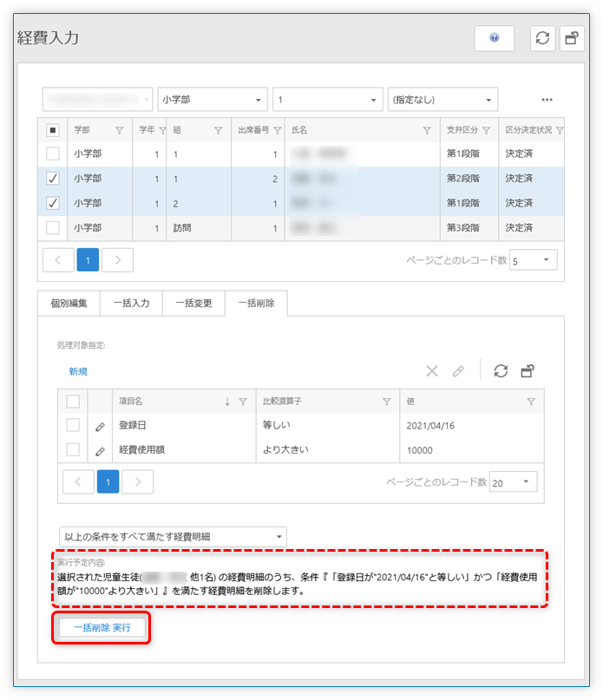
Task: Change student grid records per page 5
Action: pos(534,260)
